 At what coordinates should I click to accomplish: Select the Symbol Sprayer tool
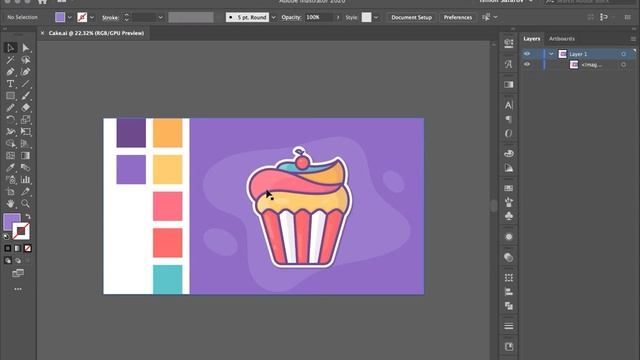[x=10, y=180]
